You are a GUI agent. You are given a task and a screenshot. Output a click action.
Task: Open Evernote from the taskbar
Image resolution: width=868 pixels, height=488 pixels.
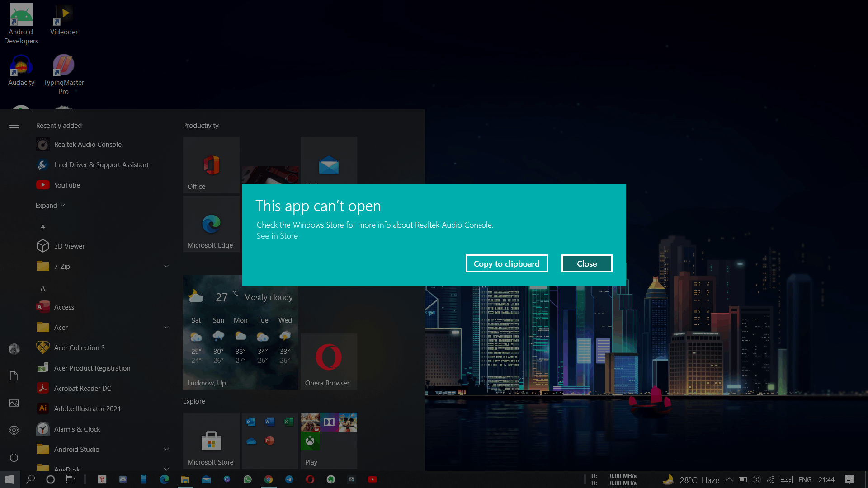click(331, 479)
